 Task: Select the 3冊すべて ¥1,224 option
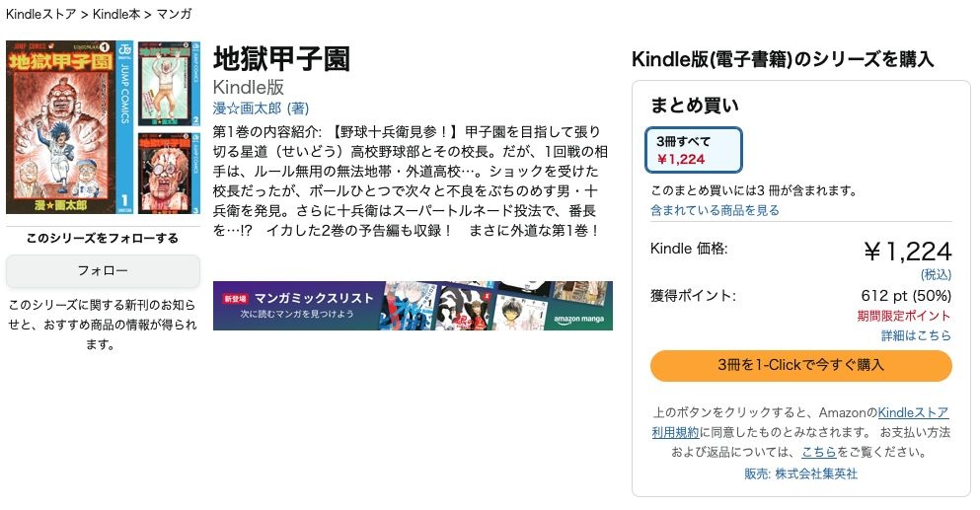[x=692, y=149]
